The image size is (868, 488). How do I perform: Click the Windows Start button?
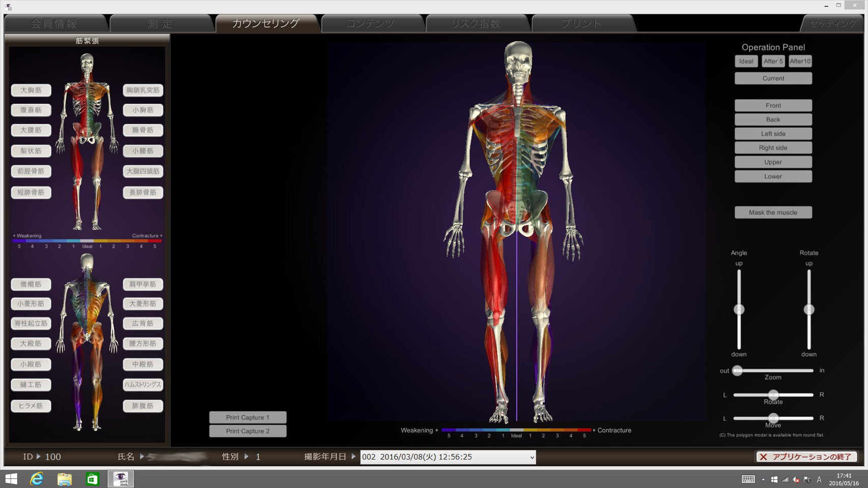pyautogui.click(x=11, y=479)
